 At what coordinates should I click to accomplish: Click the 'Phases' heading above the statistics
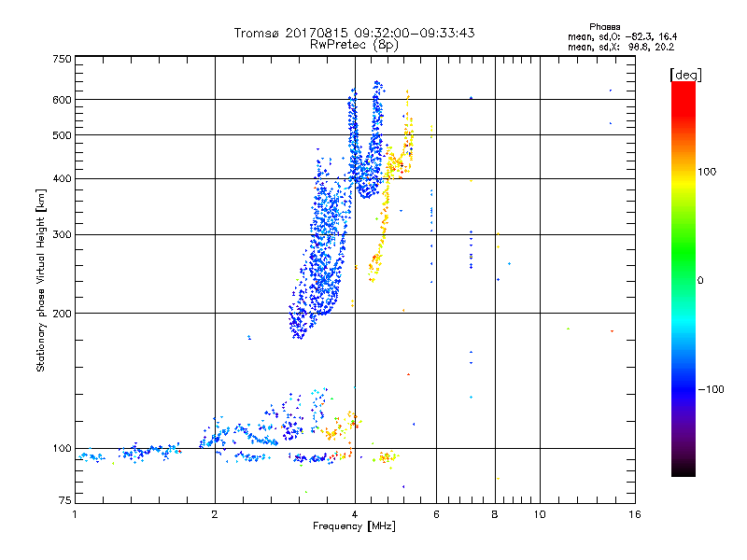604,27
